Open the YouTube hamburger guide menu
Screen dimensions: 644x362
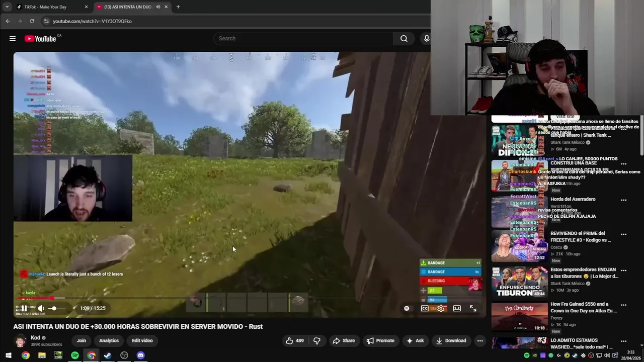click(13, 39)
